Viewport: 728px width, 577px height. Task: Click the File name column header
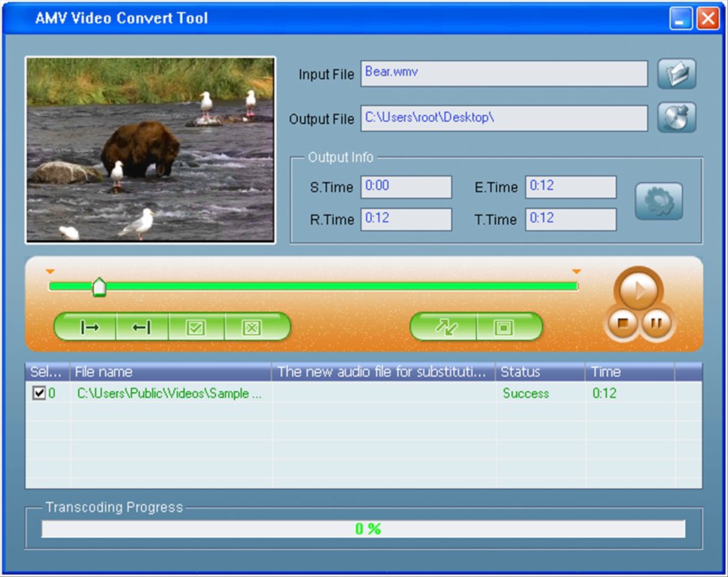170,372
